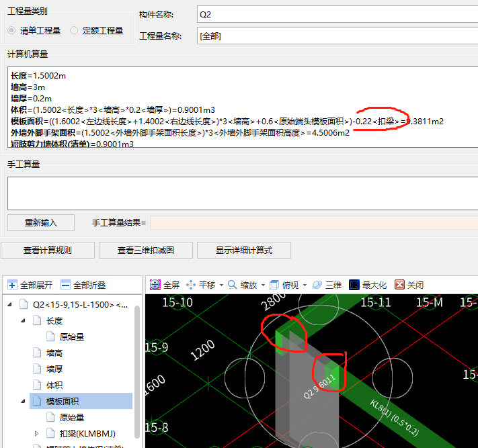Click the 工程量名称 field showing [全部]
478x448 pixels.
337,36
